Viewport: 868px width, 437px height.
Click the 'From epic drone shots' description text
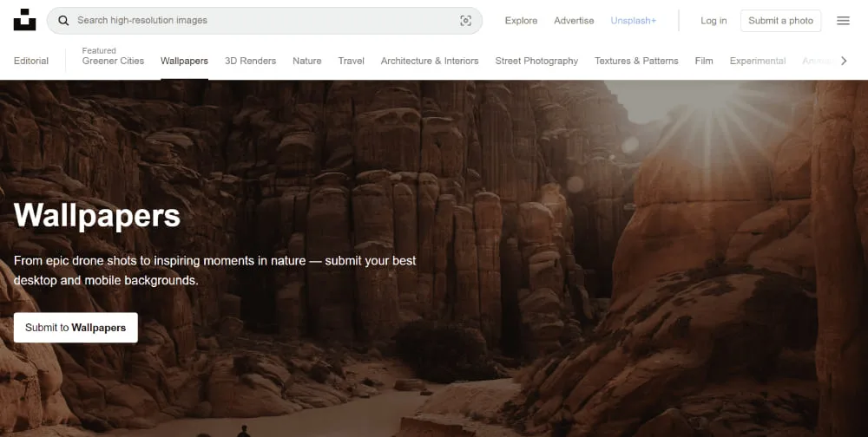click(x=214, y=270)
